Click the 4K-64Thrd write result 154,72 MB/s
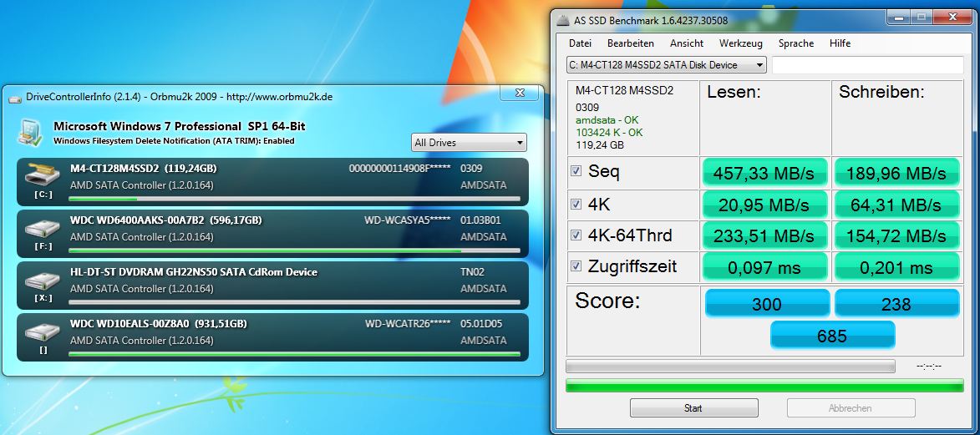980x435 pixels. [897, 235]
